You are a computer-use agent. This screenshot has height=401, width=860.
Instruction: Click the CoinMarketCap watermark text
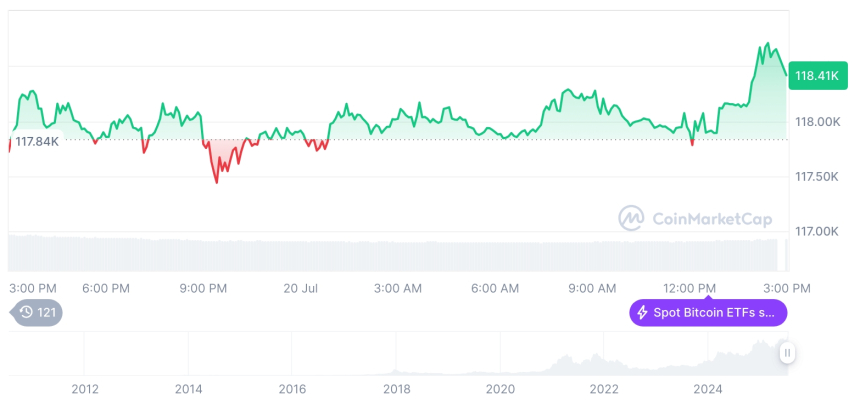pos(705,218)
